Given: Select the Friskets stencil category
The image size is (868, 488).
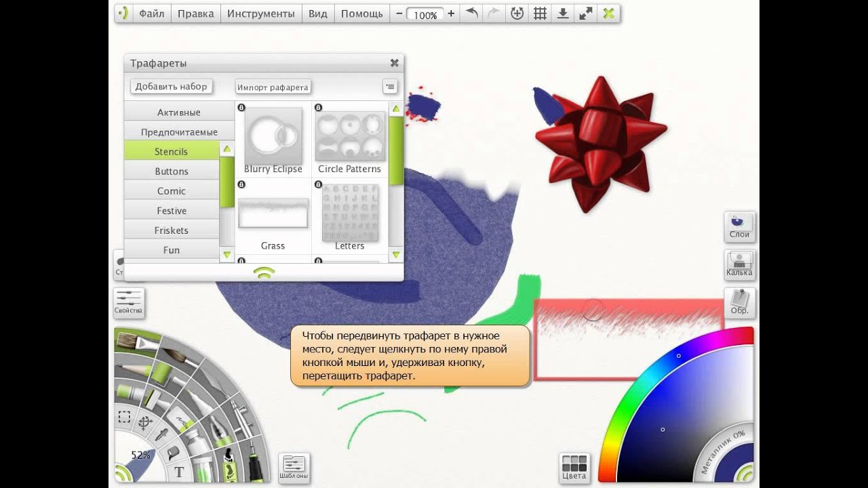Looking at the screenshot, I should click(171, 230).
